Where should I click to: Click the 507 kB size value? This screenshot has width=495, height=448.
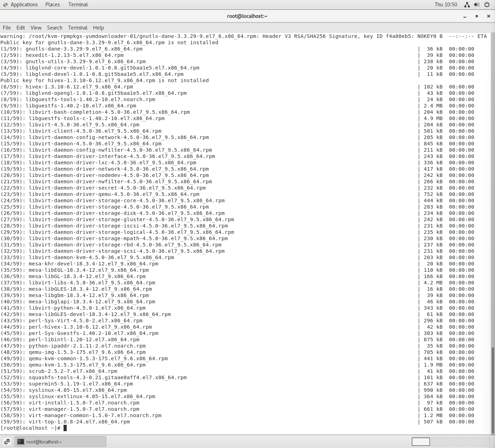pos(433,422)
